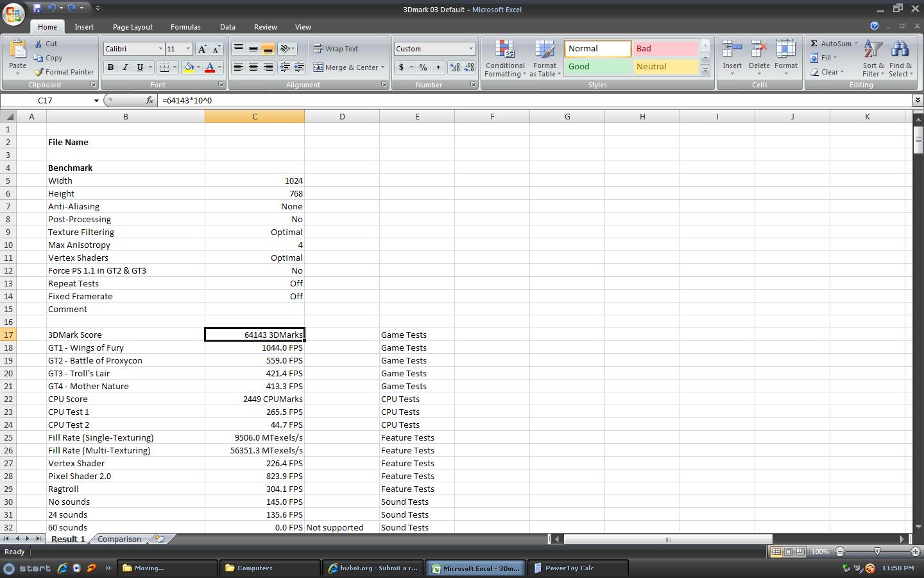The height and width of the screenshot is (578, 924).
Task: Apply the red font color
Action: [209, 67]
